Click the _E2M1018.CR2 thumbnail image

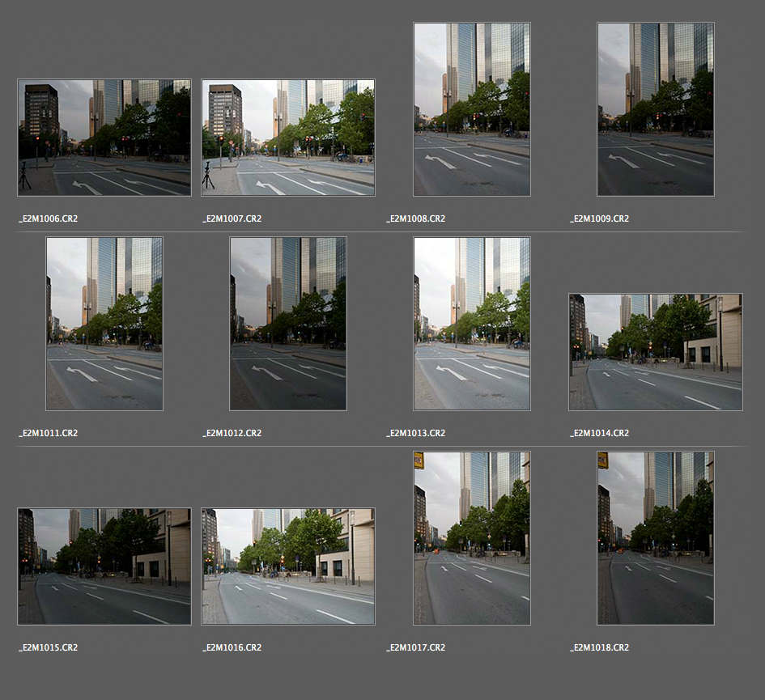pos(655,538)
